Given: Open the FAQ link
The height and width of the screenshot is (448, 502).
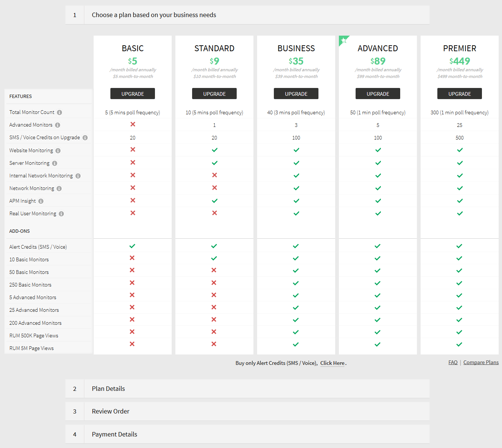Looking at the screenshot, I should point(453,362).
